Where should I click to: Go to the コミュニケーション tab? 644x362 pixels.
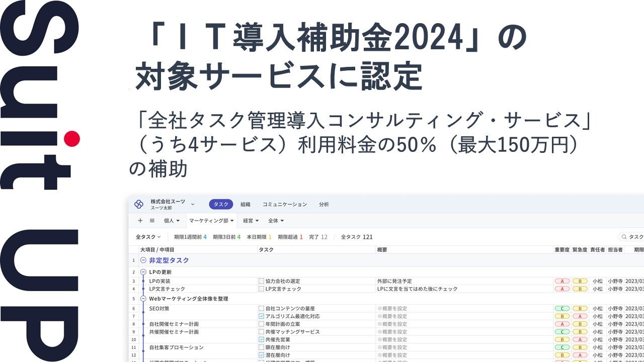(285, 204)
